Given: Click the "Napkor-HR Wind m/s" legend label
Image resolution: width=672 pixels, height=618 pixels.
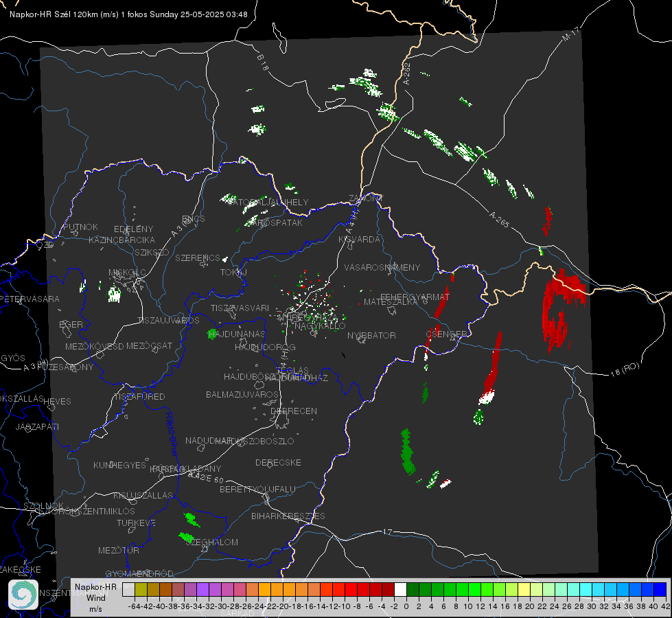Looking at the screenshot, I should tap(95, 597).
